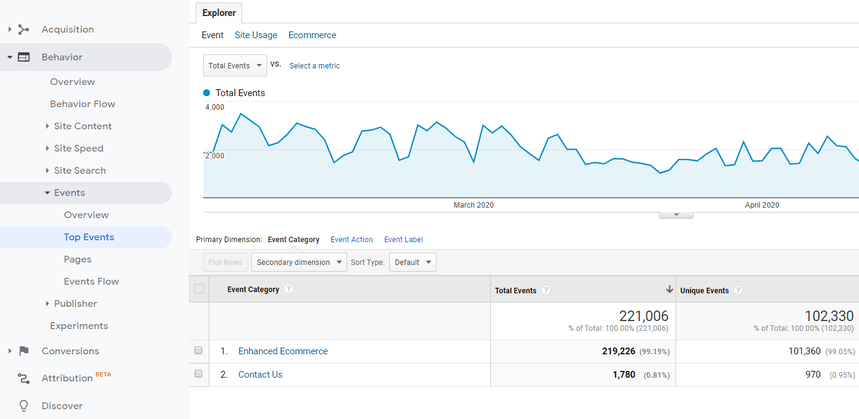Click the Behavior section icon
This screenshot has height=419, width=859.
tap(24, 58)
